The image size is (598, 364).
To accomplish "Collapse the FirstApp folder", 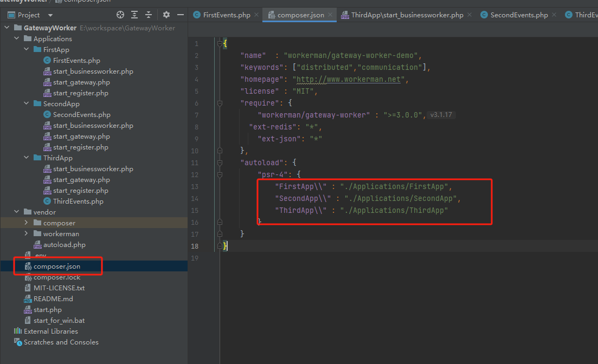I will pyautogui.click(x=27, y=49).
